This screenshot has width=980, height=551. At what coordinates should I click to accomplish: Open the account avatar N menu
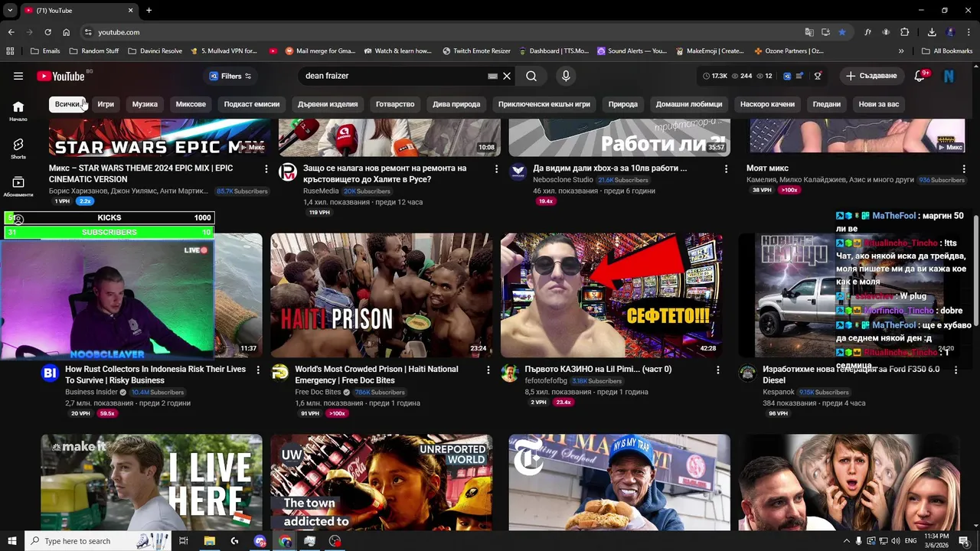[x=949, y=76]
